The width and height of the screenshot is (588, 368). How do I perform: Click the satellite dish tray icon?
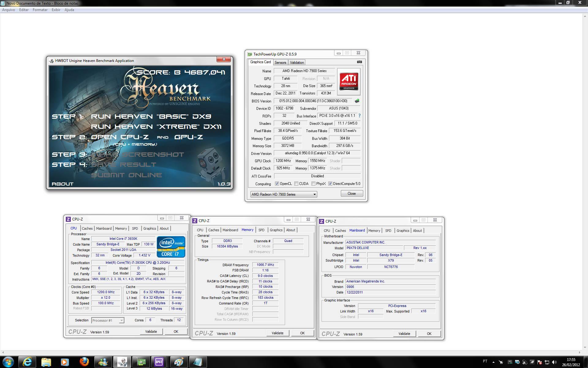pyautogui.click(x=525, y=362)
